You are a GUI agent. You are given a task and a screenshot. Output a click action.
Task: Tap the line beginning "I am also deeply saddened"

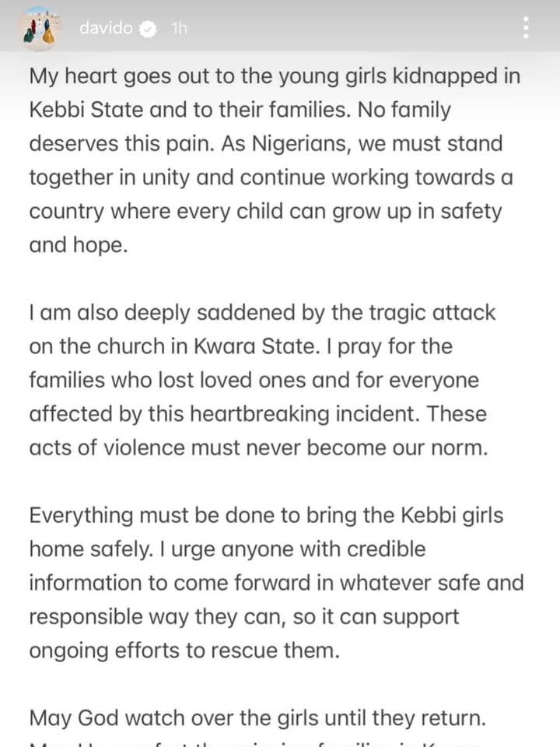tap(262, 313)
